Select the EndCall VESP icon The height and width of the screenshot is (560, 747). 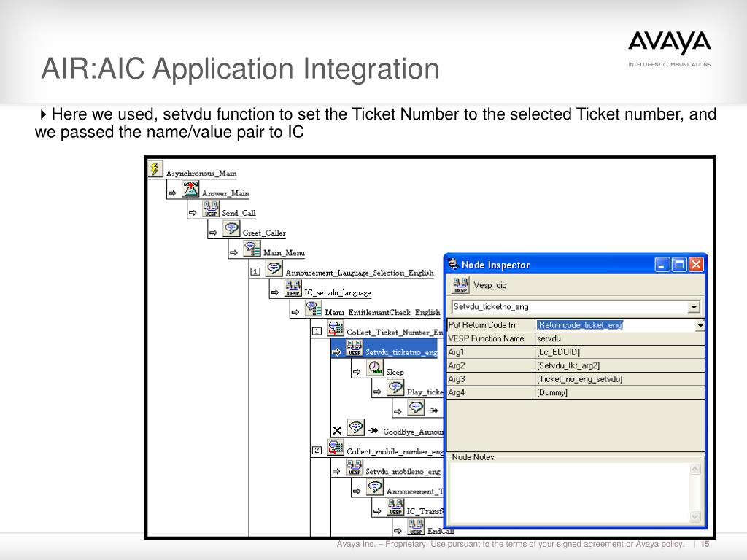(x=416, y=526)
